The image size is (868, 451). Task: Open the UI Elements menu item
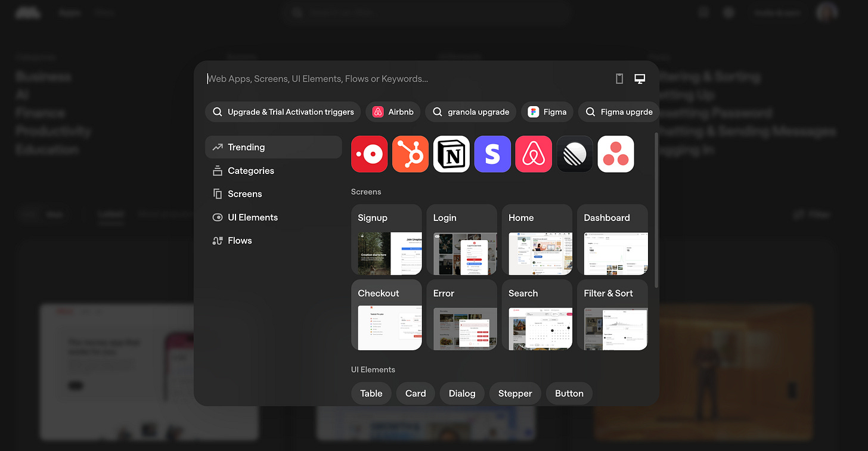coord(274,217)
